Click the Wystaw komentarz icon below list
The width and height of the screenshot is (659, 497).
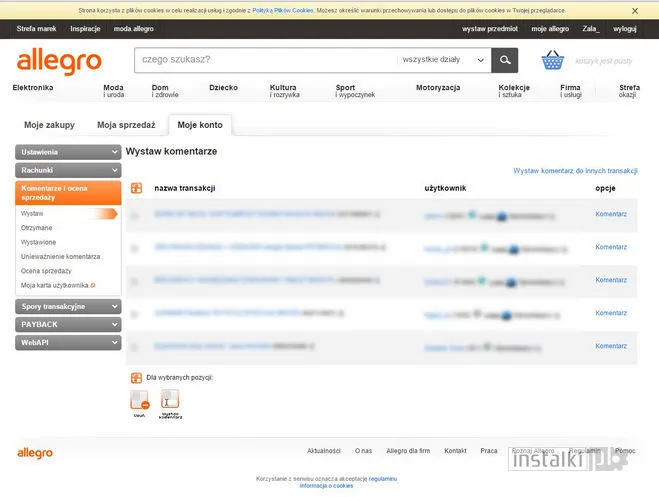pyautogui.click(x=170, y=400)
